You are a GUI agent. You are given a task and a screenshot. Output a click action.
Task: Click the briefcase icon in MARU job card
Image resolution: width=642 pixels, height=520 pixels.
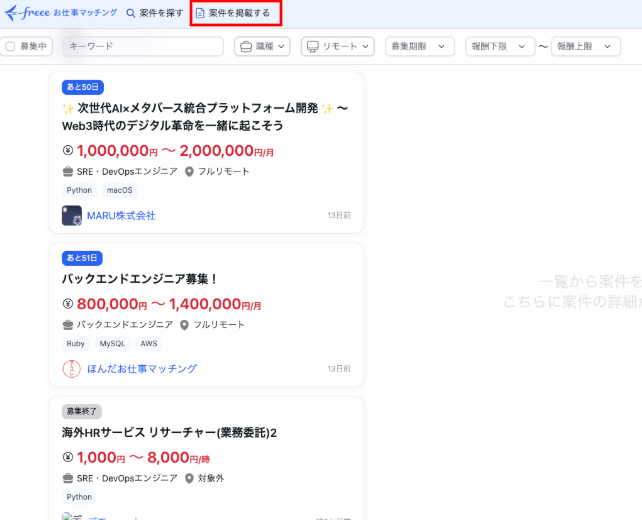(x=68, y=172)
